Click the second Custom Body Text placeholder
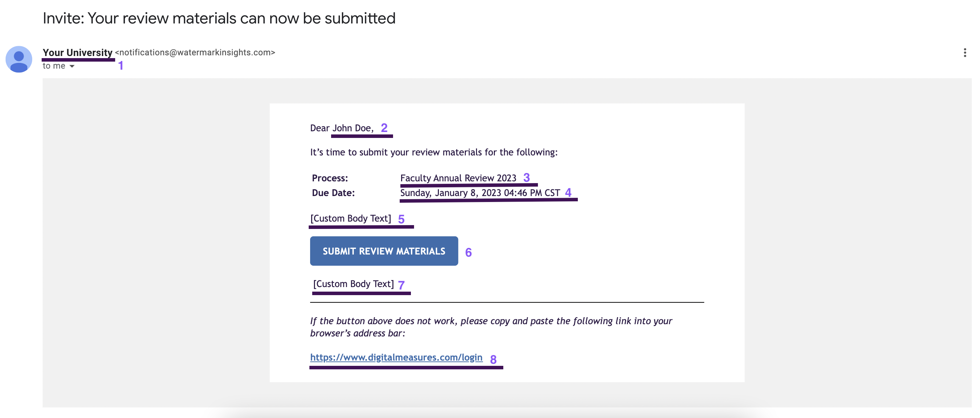This screenshot has height=418, width=980. (x=353, y=283)
